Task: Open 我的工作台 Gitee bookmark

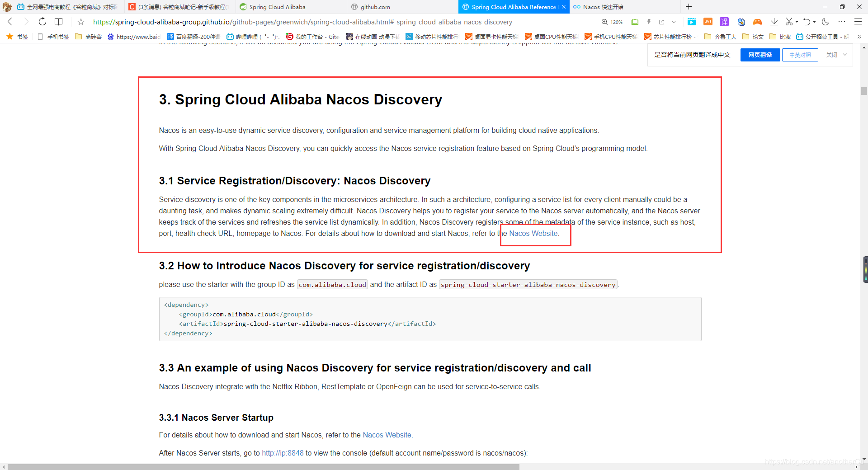Action: [313, 37]
